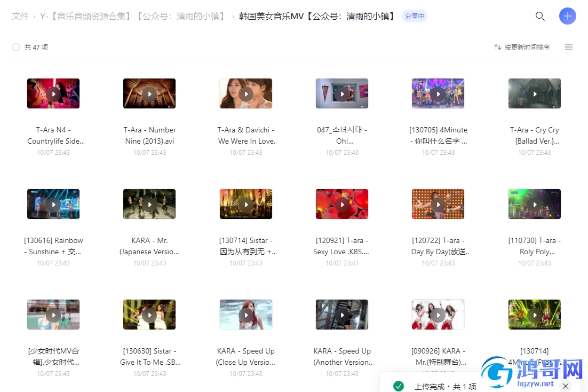
Task: Click the timestamp under [110730] T-ara Roly Poly
Action: pos(534,263)
